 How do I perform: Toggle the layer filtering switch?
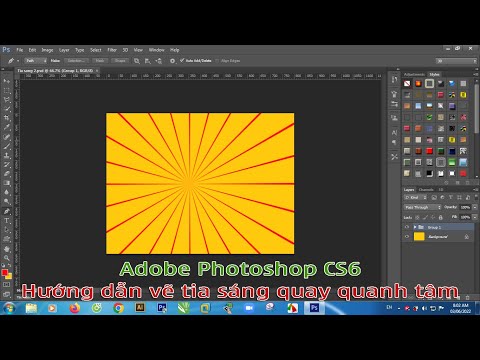click(x=476, y=198)
